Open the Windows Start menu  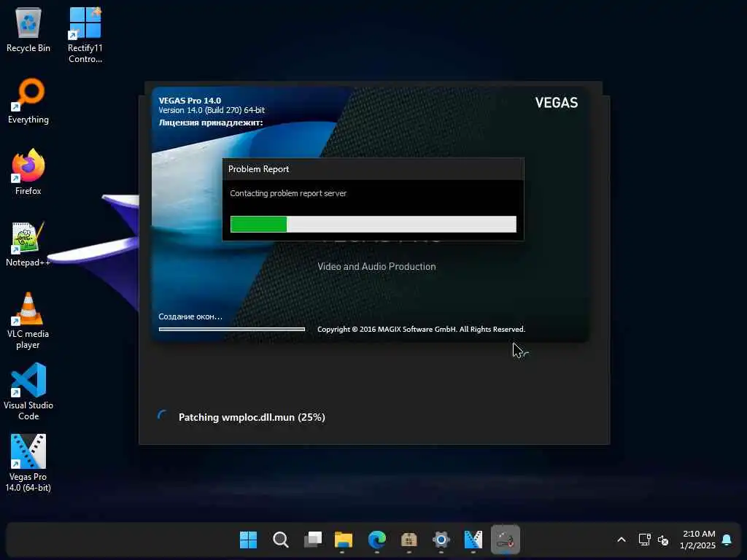tap(248, 540)
